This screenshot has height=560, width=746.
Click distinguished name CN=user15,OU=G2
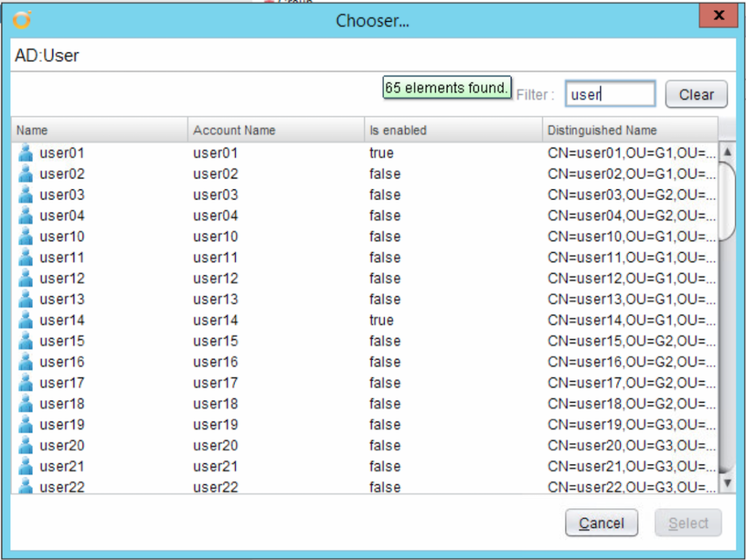pos(632,342)
